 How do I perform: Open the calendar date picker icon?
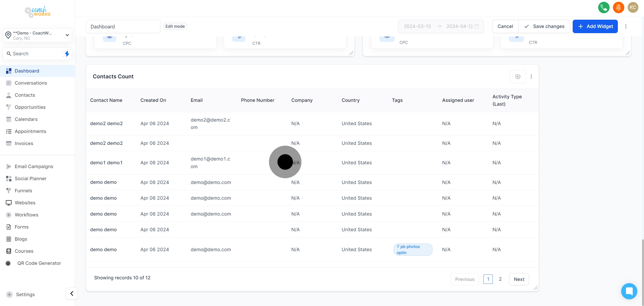477,26
